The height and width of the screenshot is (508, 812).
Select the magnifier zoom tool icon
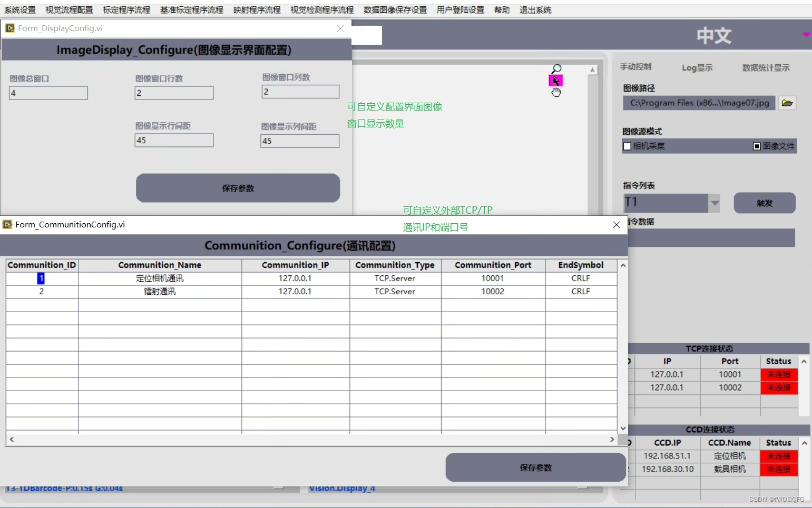(x=556, y=69)
